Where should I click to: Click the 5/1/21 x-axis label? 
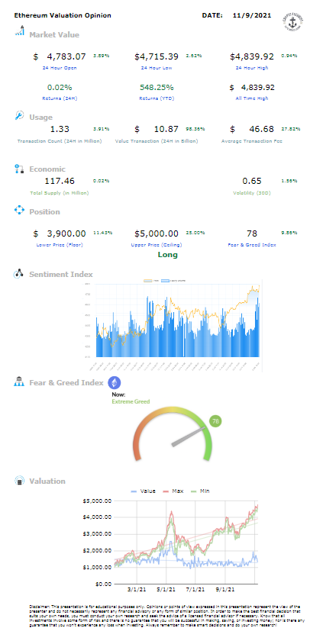point(166,589)
